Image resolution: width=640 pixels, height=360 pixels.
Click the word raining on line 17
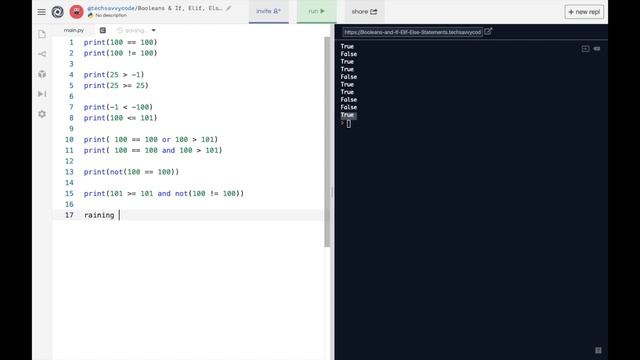(99, 215)
